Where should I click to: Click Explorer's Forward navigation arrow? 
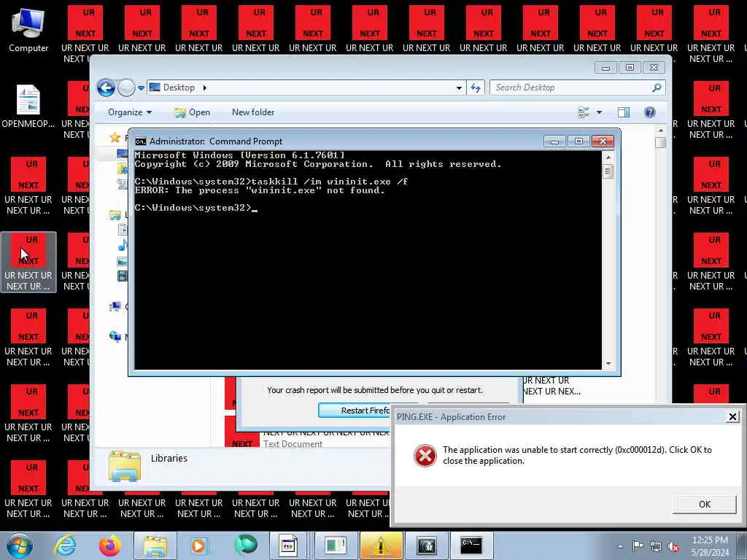126,87
